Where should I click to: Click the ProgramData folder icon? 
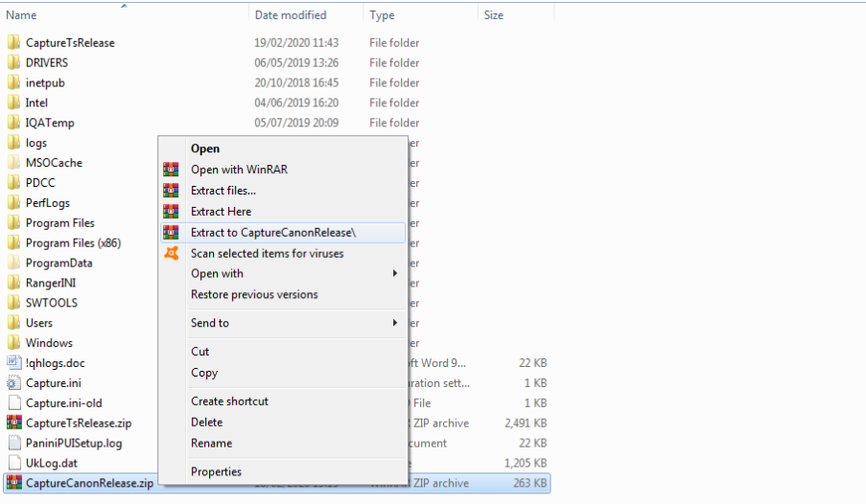(x=13, y=263)
